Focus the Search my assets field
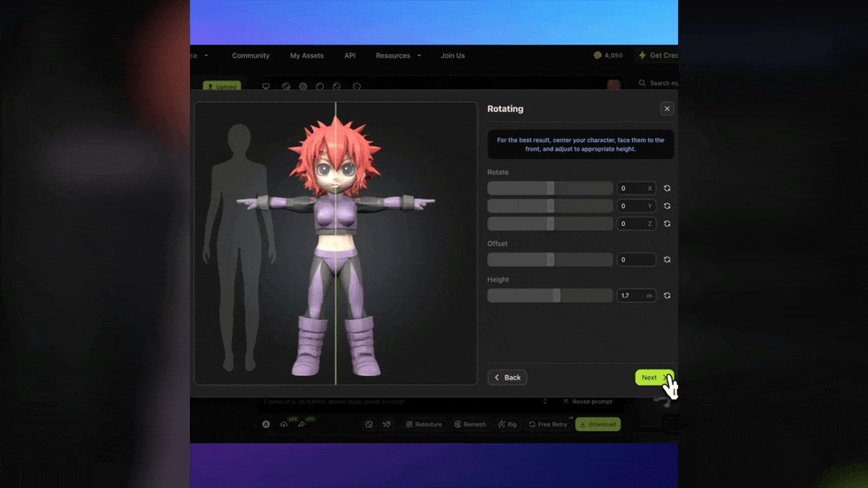 pos(658,83)
